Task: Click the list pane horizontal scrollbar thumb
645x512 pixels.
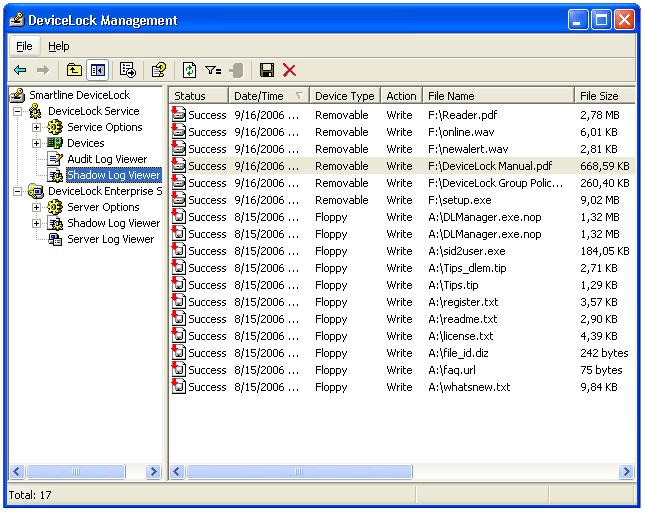Action: [x=299, y=471]
